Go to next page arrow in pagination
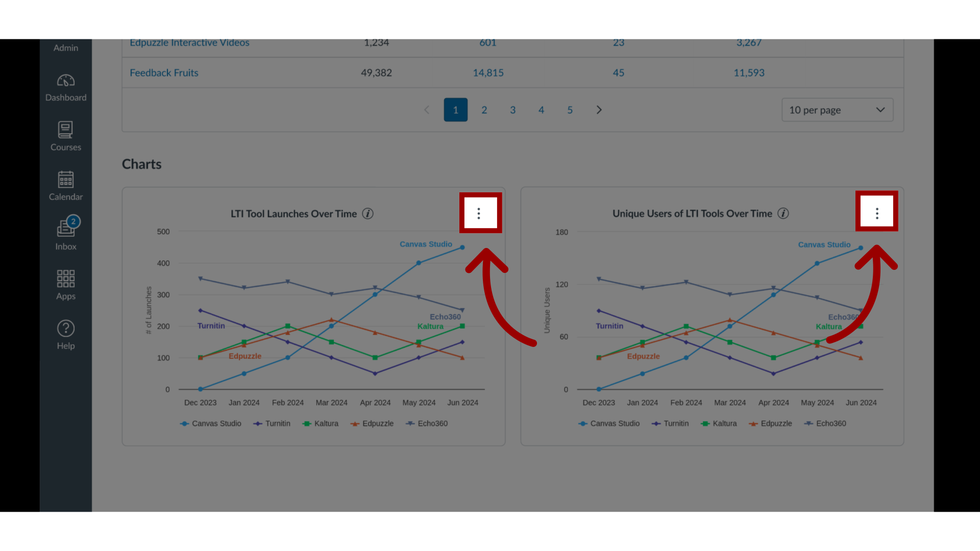Image resolution: width=980 pixels, height=551 pixels. 599,110
